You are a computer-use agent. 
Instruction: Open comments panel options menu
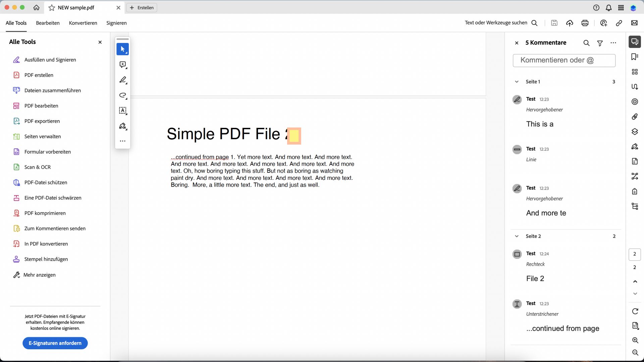(x=613, y=43)
